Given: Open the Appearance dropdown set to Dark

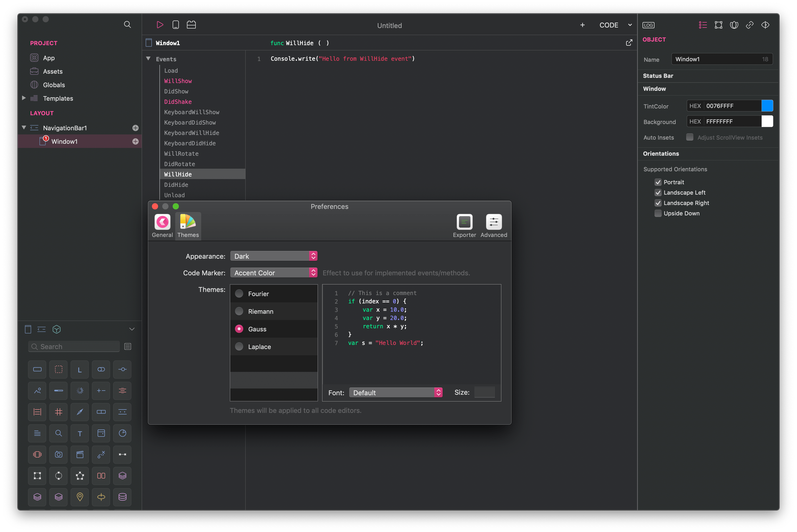Looking at the screenshot, I should tap(274, 256).
